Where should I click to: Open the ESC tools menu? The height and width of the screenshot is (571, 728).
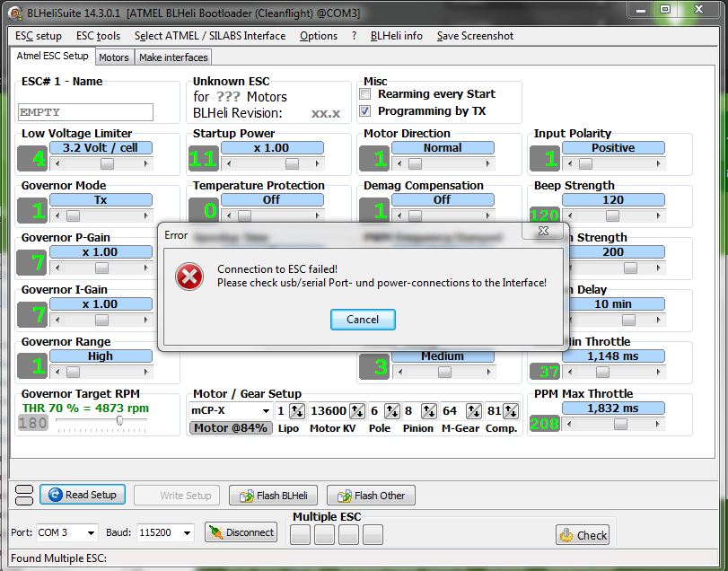click(x=98, y=36)
